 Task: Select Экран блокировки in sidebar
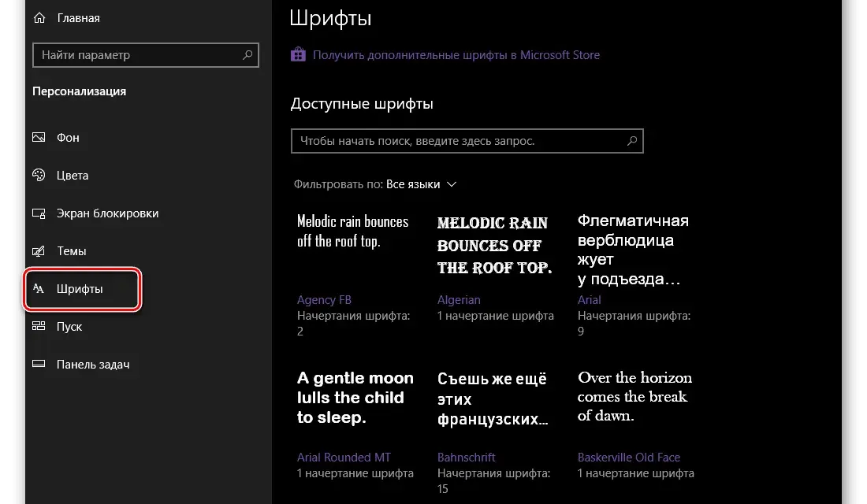(x=107, y=213)
